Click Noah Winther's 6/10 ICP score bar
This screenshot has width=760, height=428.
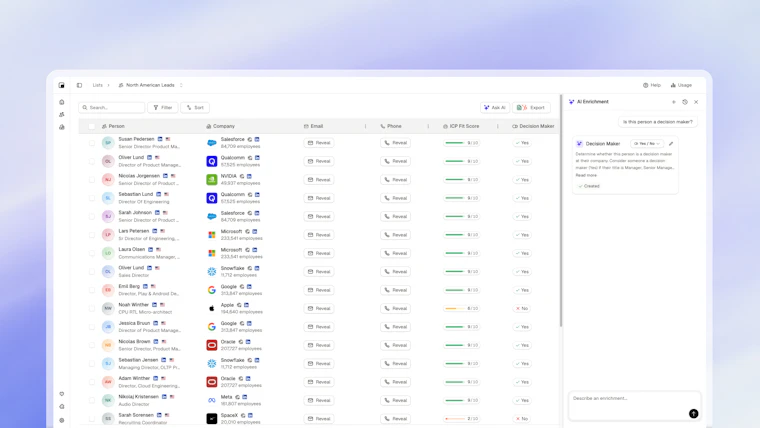click(x=461, y=308)
